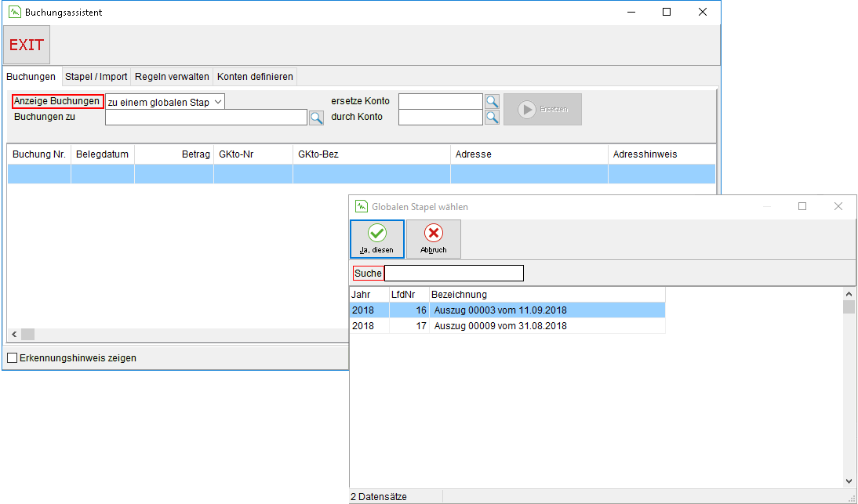This screenshot has height=504, width=858.
Task: Select the highlighted empty booking row
Action: coord(361,174)
